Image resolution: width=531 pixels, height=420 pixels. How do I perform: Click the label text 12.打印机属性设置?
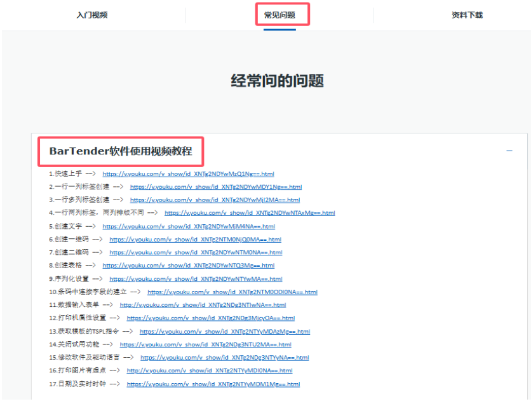(x=77, y=318)
